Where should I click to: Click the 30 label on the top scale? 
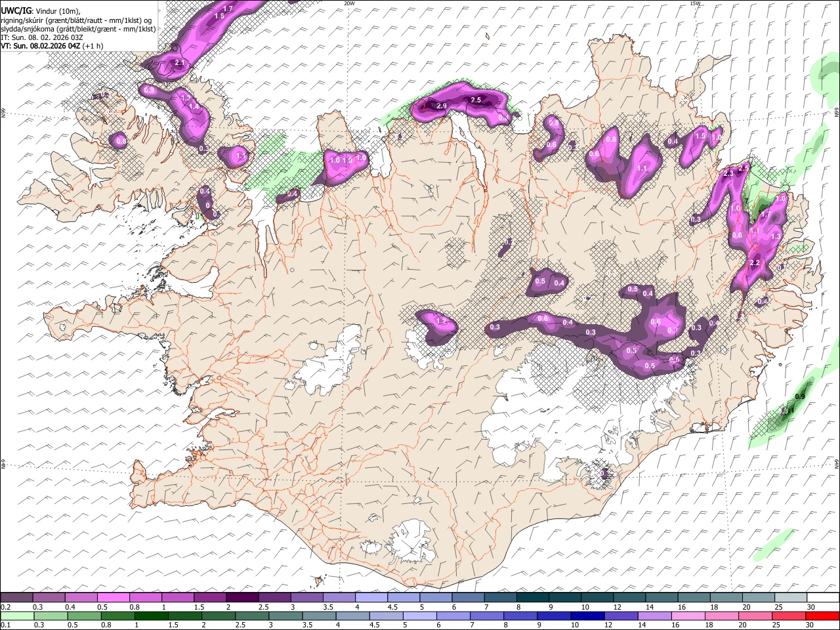coord(811,607)
